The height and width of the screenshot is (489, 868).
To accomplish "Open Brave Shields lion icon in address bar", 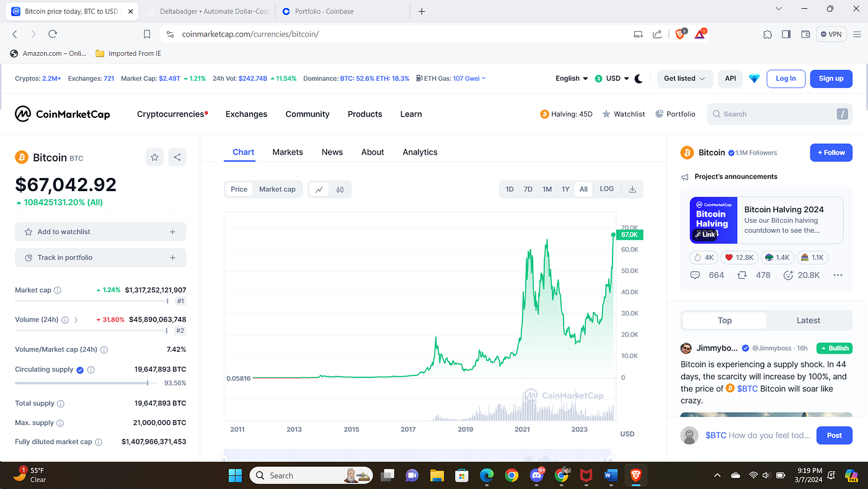I will pos(681,34).
